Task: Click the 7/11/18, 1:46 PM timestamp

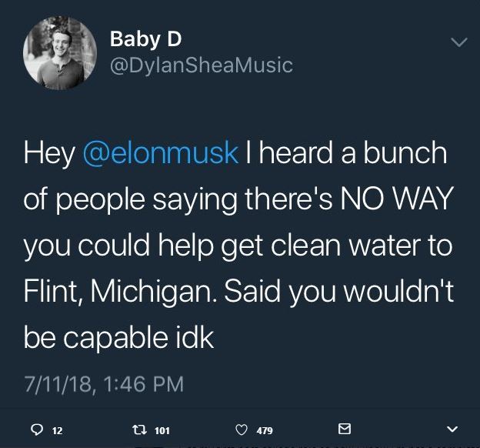Action: coord(104,382)
